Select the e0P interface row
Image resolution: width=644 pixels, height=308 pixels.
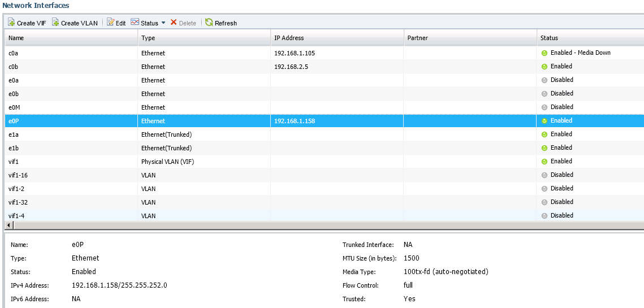[324, 121]
